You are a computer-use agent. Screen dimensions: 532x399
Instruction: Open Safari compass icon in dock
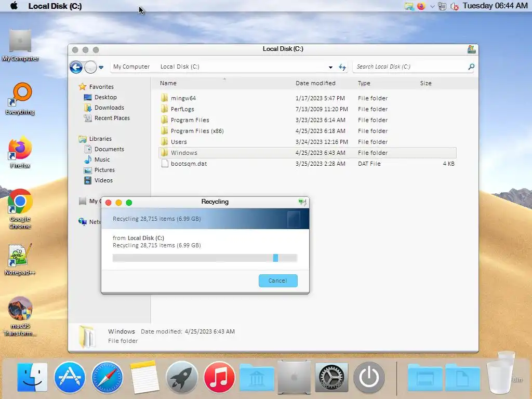tap(107, 377)
